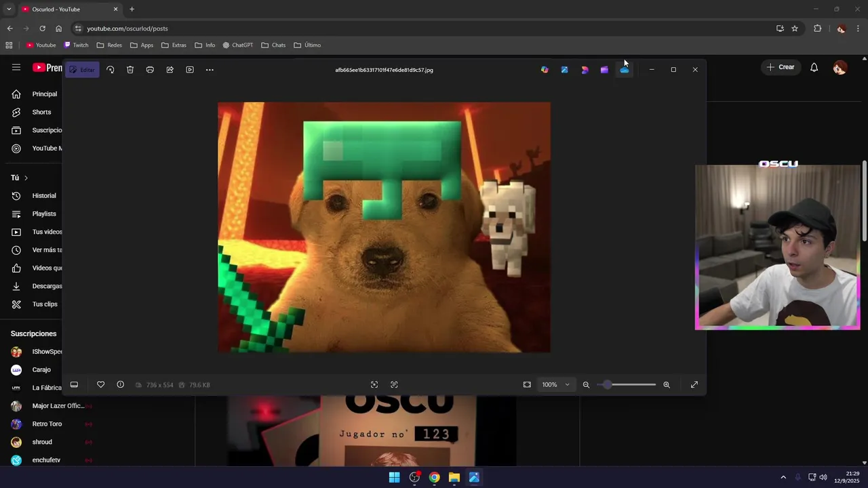This screenshot has height=488, width=868.
Task: Click the taskbar volume icon
Action: (823, 477)
